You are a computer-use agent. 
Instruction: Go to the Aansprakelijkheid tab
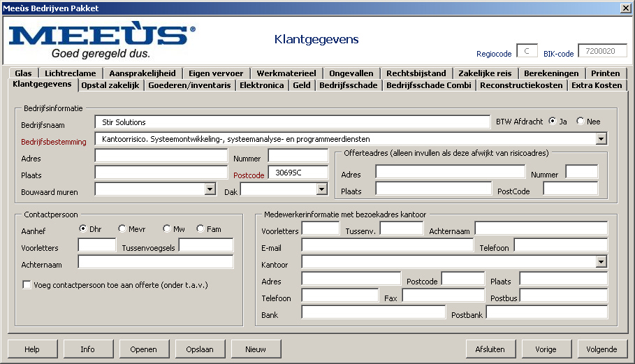coord(143,73)
